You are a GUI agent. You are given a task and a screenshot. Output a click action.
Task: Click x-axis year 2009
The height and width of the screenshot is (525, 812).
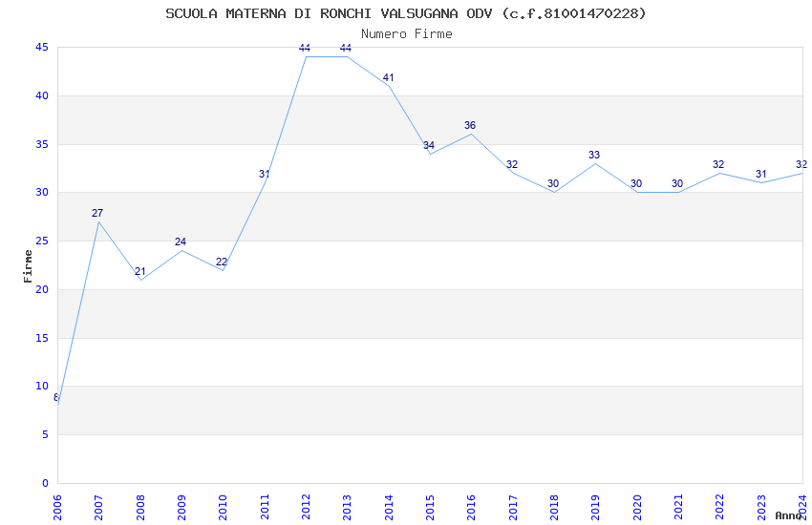click(x=182, y=508)
